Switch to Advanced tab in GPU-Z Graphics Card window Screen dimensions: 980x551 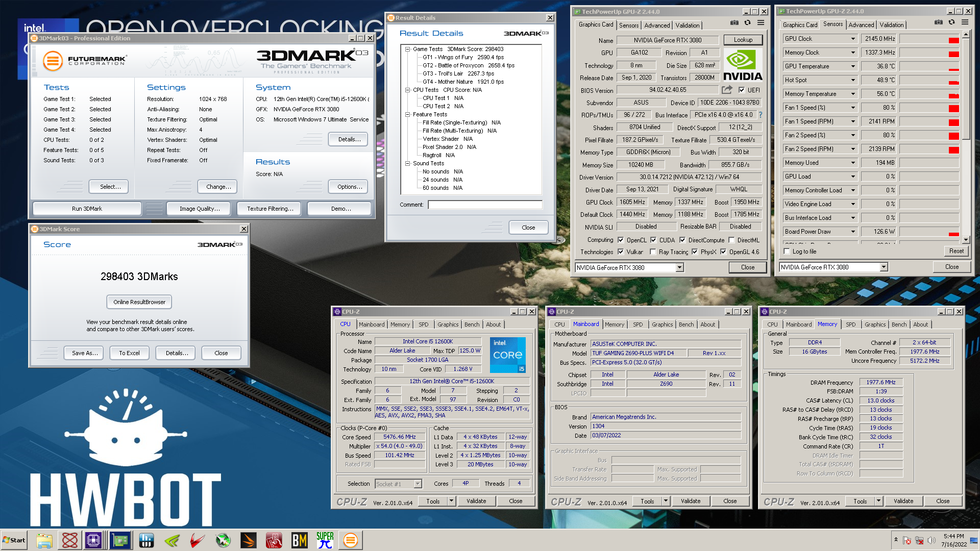(657, 26)
